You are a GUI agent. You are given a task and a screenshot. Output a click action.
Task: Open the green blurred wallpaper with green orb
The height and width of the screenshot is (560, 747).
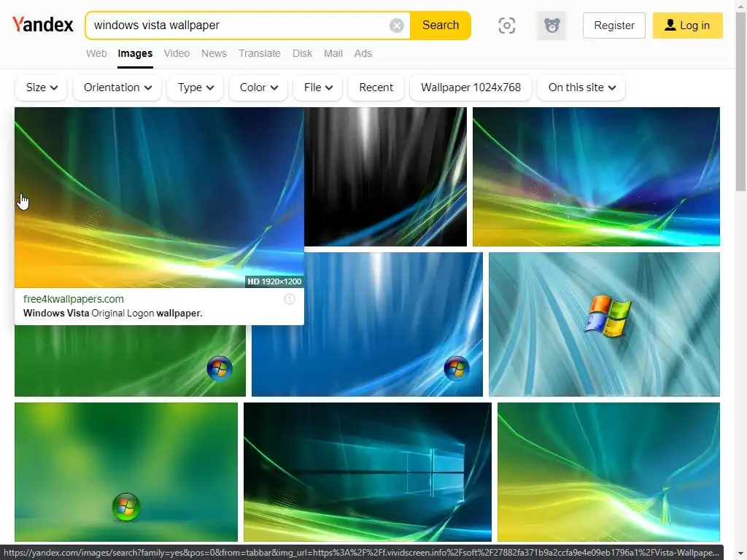(126, 472)
